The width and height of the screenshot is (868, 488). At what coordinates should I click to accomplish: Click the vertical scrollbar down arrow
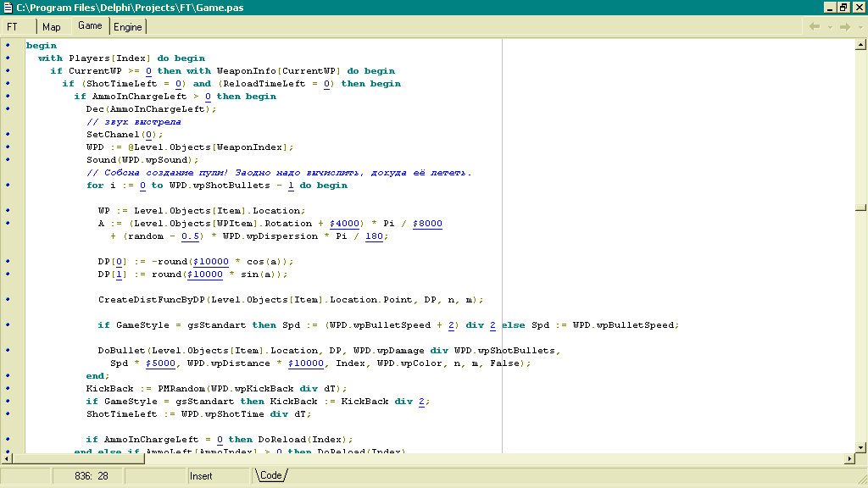coord(860,446)
